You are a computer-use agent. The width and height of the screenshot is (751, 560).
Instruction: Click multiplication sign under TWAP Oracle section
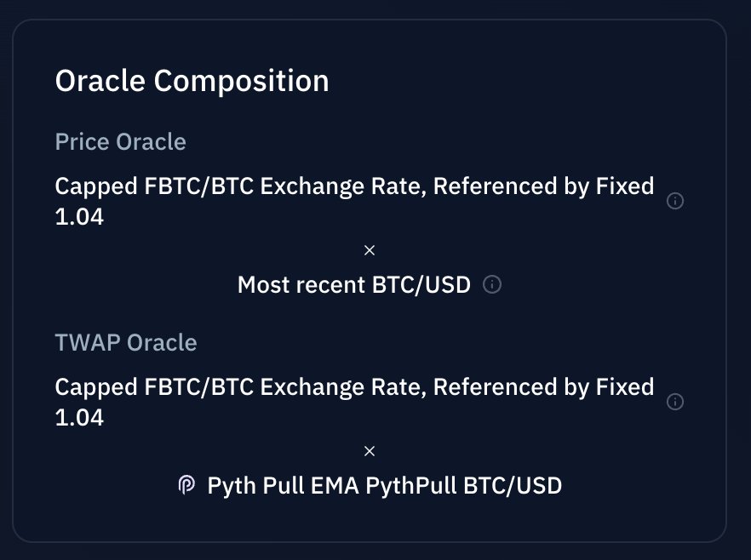(x=370, y=451)
